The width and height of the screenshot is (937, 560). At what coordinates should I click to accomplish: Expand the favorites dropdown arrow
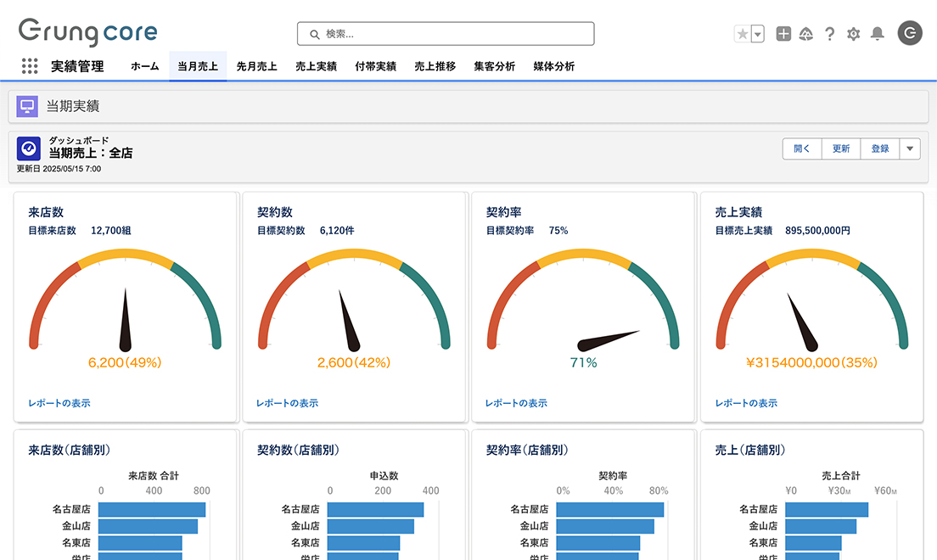pyautogui.click(x=758, y=34)
